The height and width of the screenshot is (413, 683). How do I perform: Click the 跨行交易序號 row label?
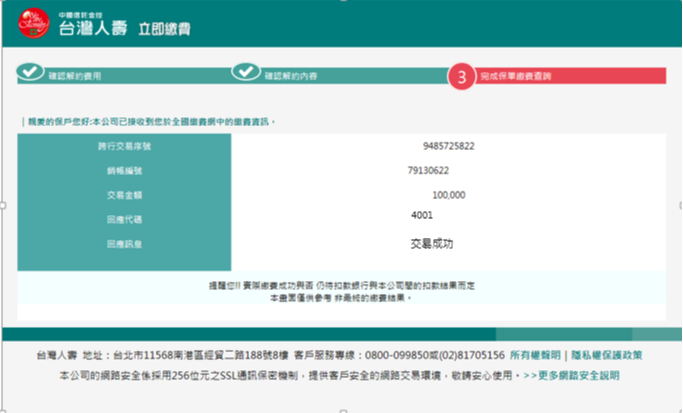tap(124, 146)
